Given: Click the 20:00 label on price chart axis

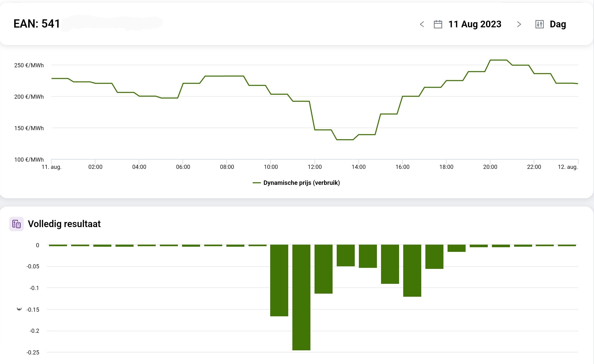Looking at the screenshot, I should (x=490, y=167).
